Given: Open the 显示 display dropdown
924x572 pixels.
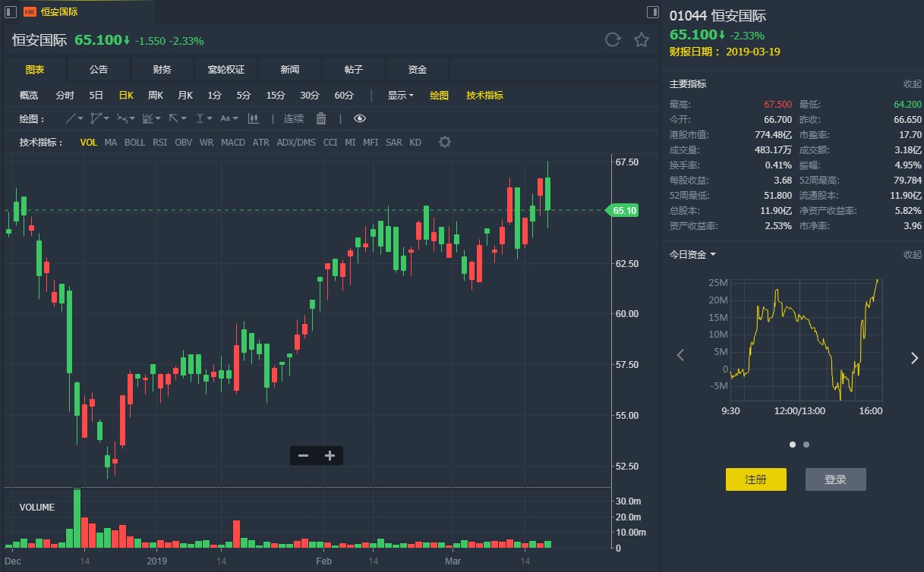Looking at the screenshot, I should 400,96.
